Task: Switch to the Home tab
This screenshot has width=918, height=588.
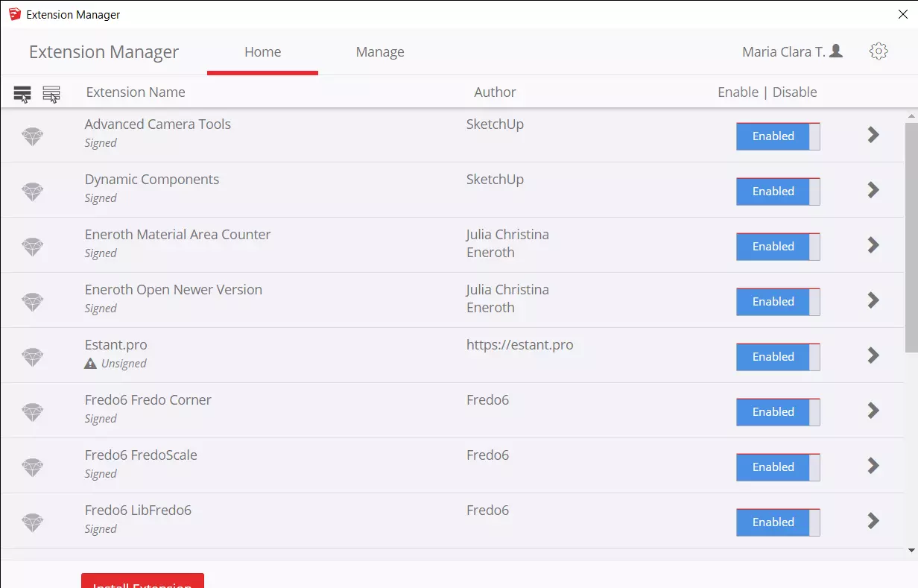Action: pos(262,52)
